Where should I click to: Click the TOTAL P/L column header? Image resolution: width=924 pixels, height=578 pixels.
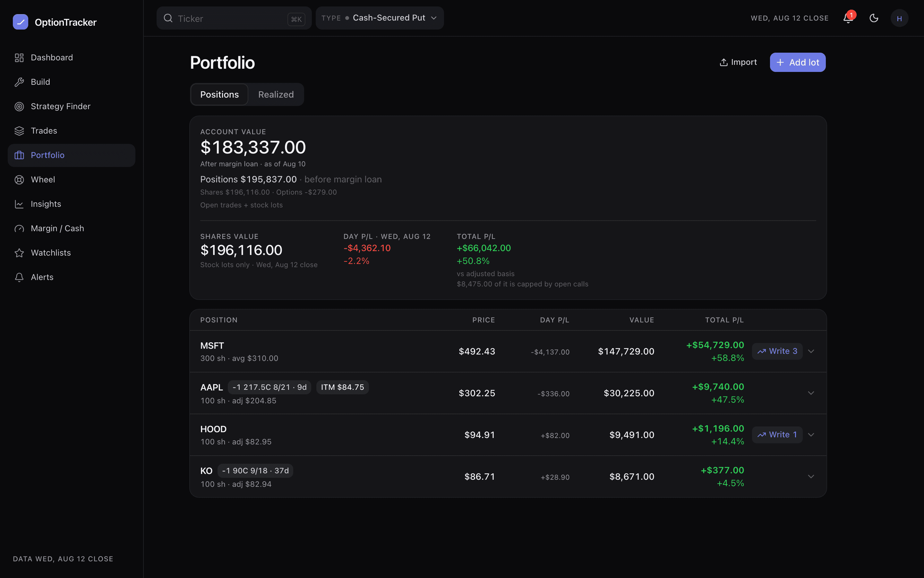coord(724,320)
